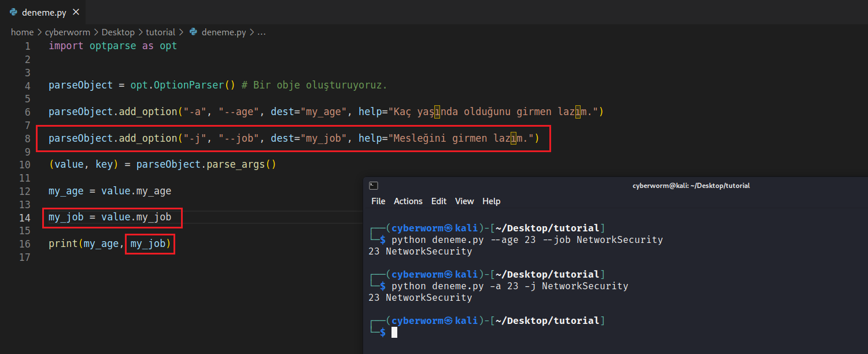Click parse_args in line 10 of the code

[x=235, y=164]
